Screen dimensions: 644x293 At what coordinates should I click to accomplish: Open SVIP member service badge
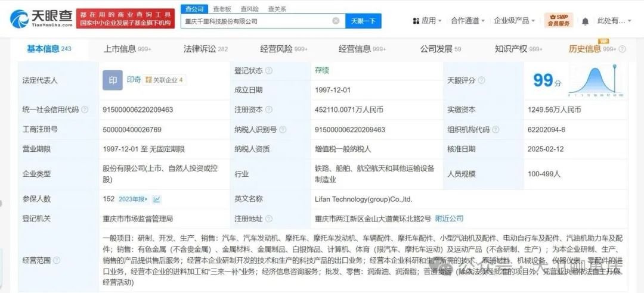coord(559,20)
